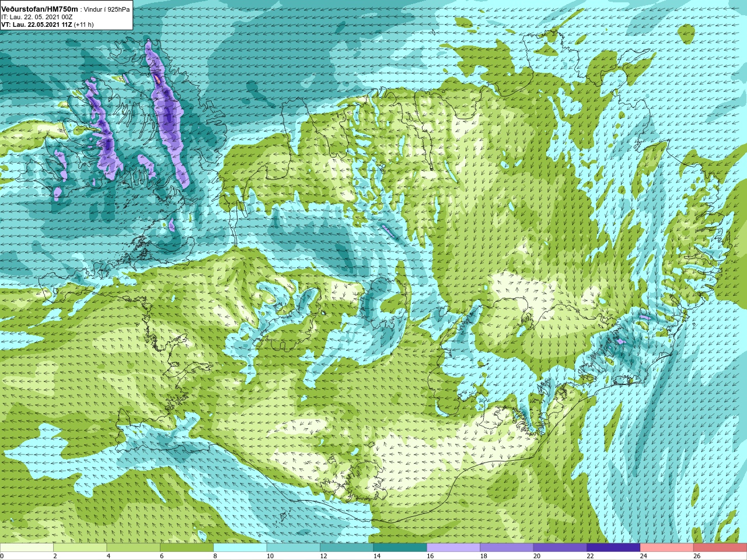Click the '(+11 h)' forecast offset text
The image size is (747, 560).
pos(83,24)
